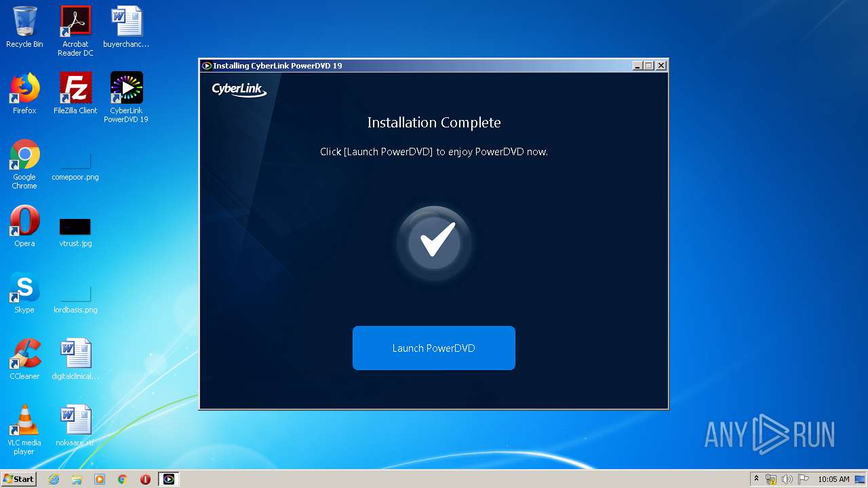This screenshot has height=488, width=868.
Task: Select the Firefox desktop shortcut
Action: coord(24,94)
